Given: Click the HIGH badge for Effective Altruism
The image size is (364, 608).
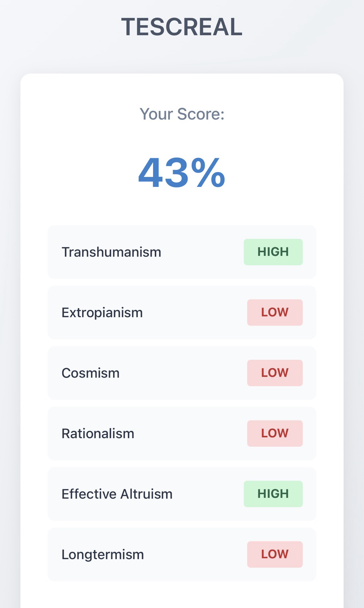Looking at the screenshot, I should click(273, 494).
